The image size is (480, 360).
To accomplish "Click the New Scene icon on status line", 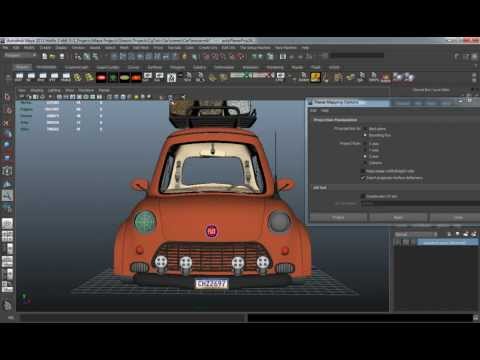I will click(44, 56).
